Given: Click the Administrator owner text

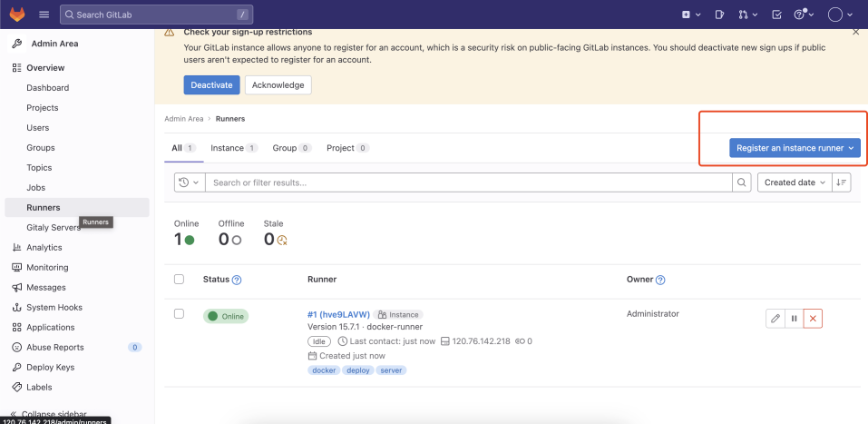Looking at the screenshot, I should click(x=653, y=314).
